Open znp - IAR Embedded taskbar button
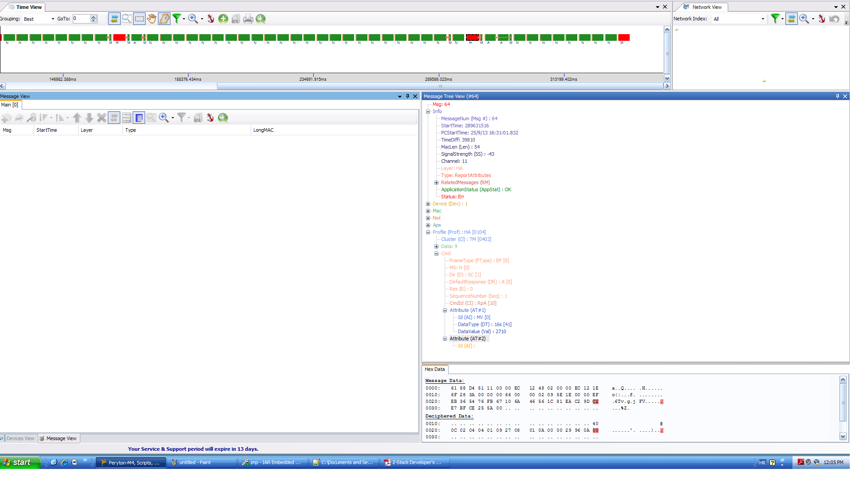Viewport: 852px width, 504px height. (272, 462)
